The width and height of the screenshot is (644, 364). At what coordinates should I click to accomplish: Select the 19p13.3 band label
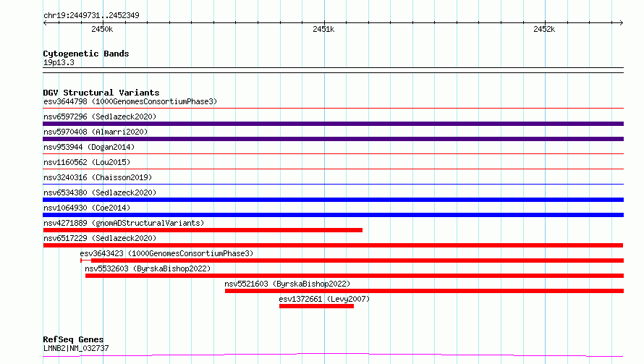click(x=59, y=62)
